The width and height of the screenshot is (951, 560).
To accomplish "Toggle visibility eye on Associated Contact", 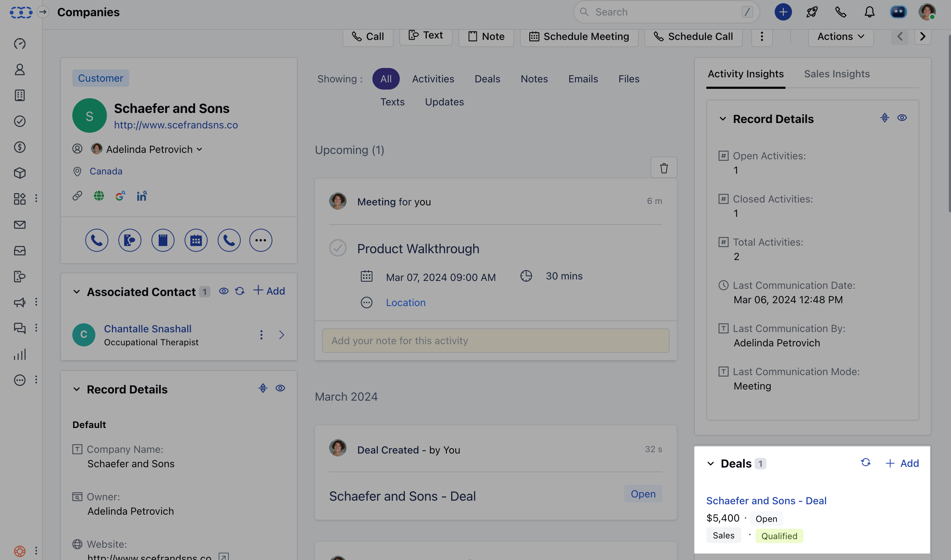I will (x=223, y=291).
